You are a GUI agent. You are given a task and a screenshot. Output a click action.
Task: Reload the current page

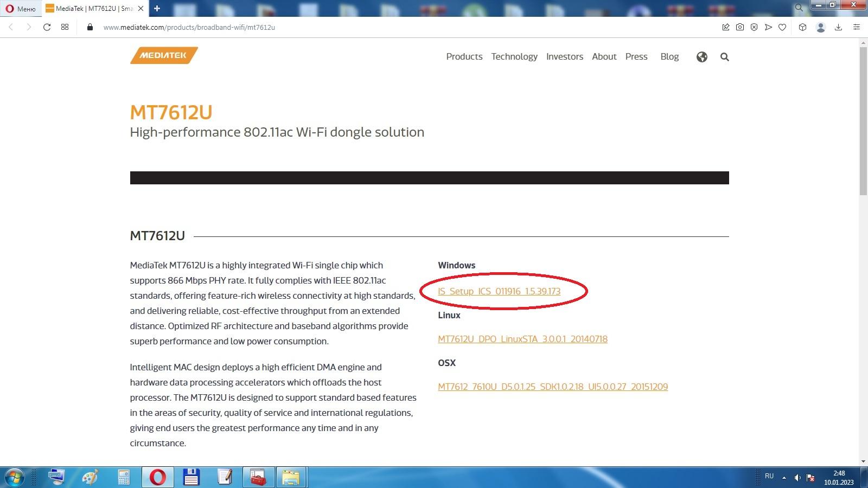47,27
